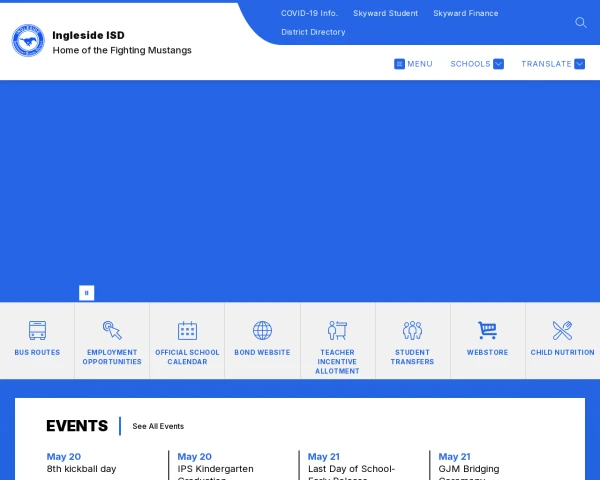This screenshot has width=600, height=480.
Task: Click Home of the Fighting Mustangs tagline
Action: [x=122, y=51]
